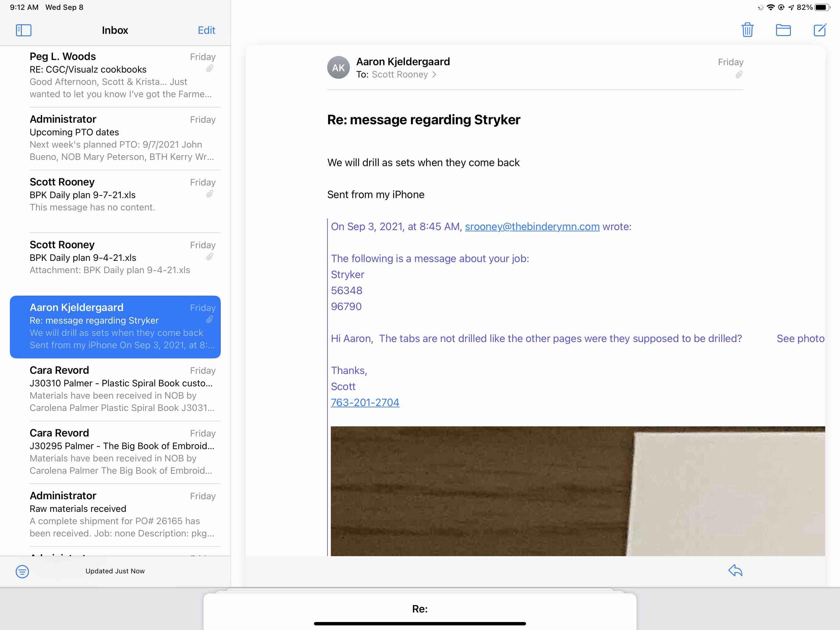Call the 763-201-2704 phone link

(x=365, y=402)
